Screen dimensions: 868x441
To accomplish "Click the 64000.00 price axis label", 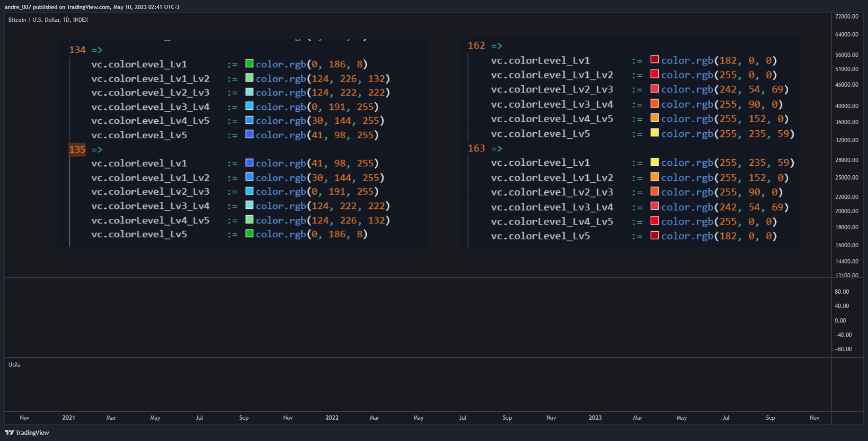I will pos(847,35).
